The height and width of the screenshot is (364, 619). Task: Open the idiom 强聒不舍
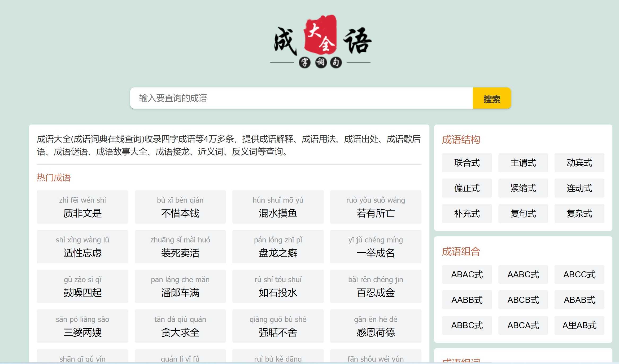[278, 326]
